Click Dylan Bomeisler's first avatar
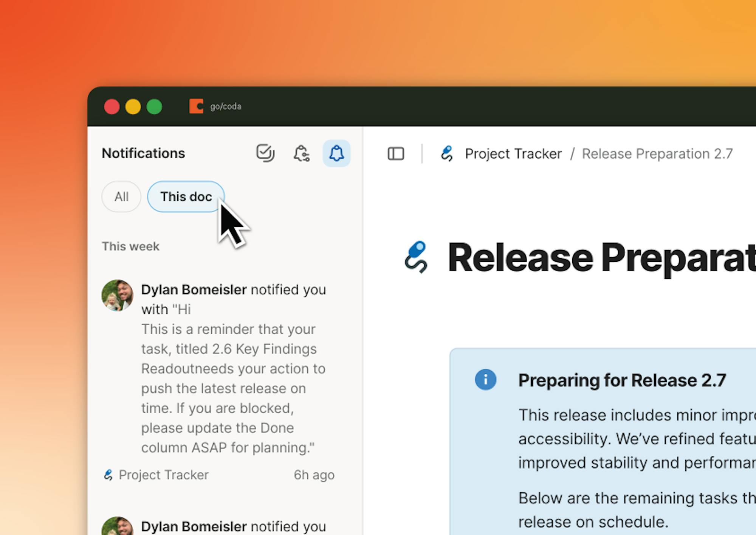This screenshot has width=756, height=535. click(118, 295)
